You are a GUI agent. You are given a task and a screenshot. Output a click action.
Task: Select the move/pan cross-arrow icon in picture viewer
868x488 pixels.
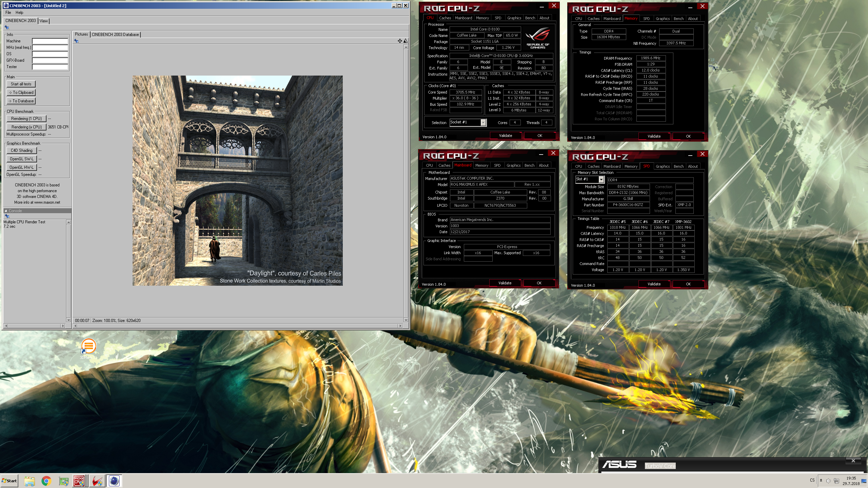(400, 41)
